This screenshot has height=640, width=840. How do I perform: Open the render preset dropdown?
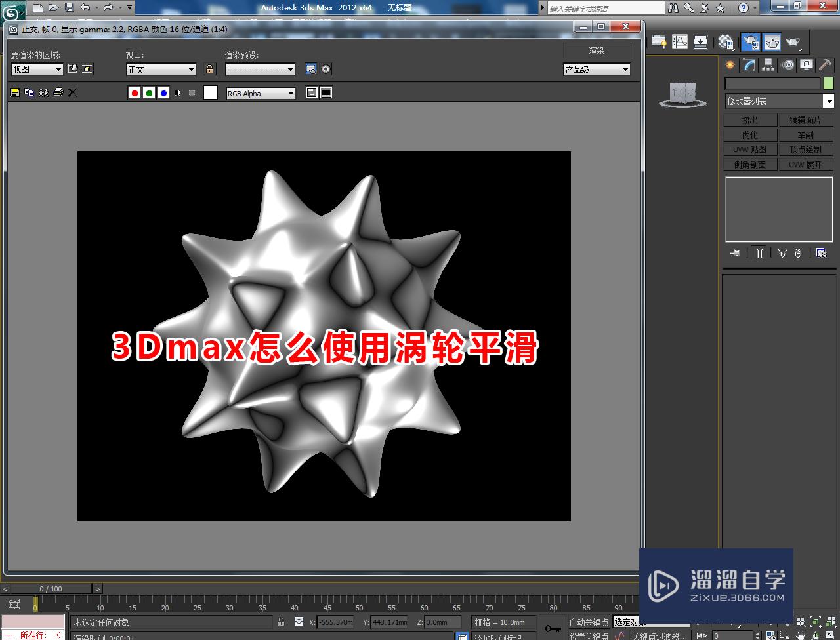[x=261, y=69]
